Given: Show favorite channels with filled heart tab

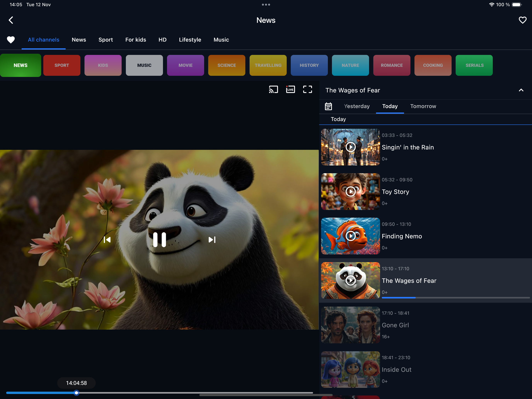Looking at the screenshot, I should point(11,40).
